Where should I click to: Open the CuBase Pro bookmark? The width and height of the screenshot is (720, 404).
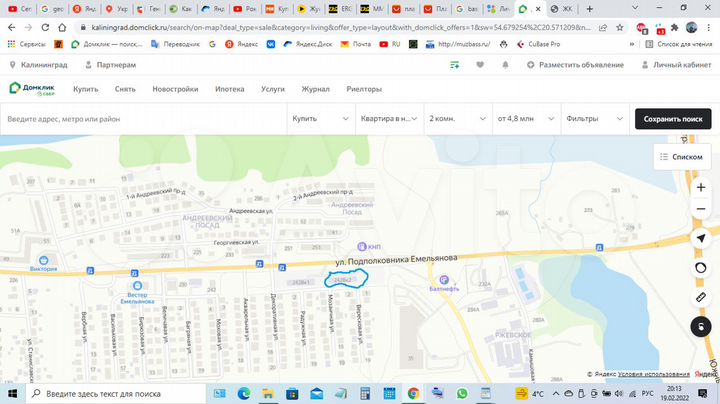click(x=539, y=44)
